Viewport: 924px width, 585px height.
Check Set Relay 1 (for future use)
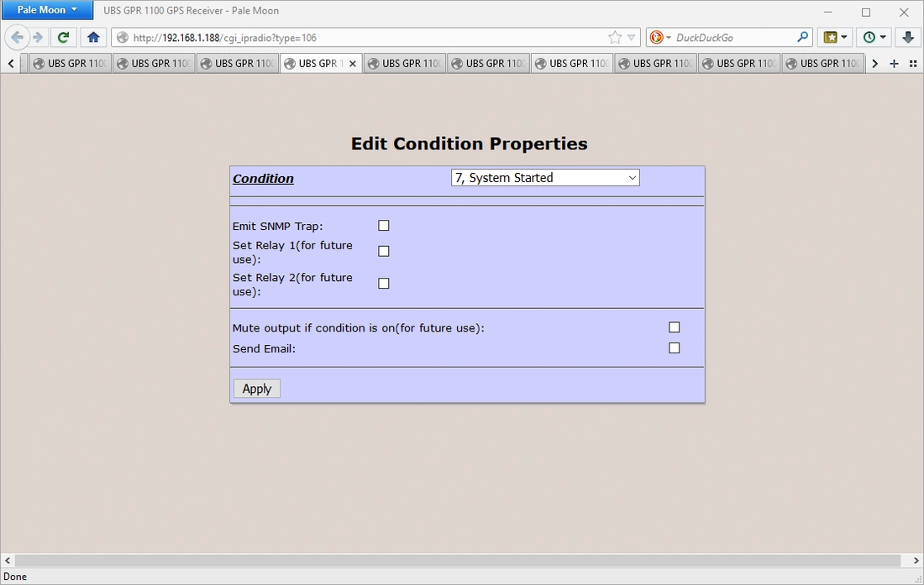pos(384,251)
